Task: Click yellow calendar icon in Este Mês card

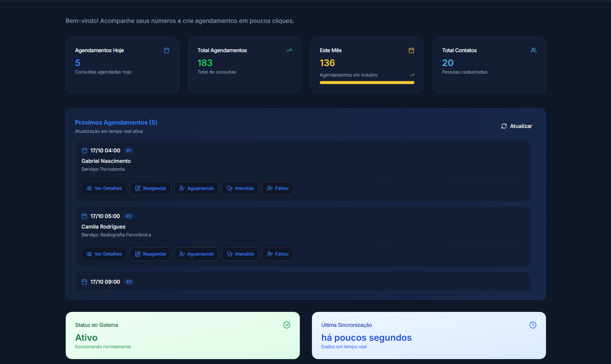Action: tap(411, 50)
